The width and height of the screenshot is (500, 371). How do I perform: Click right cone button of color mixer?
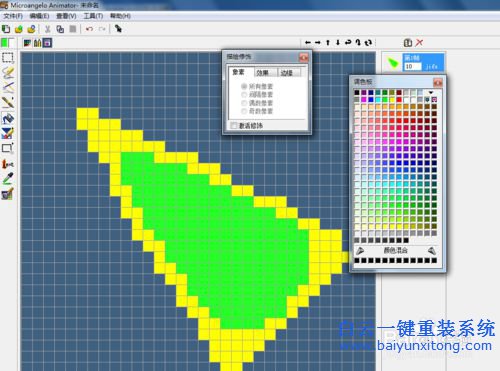(x=432, y=250)
